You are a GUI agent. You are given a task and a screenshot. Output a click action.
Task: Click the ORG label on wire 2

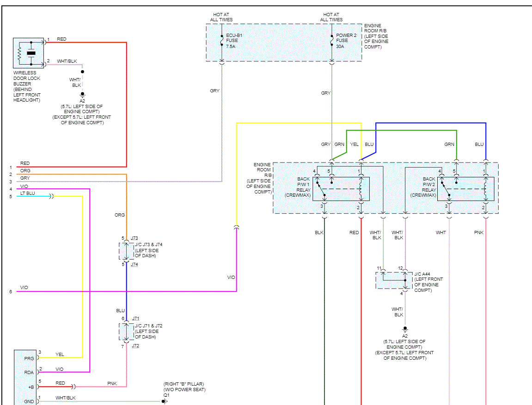click(25, 170)
